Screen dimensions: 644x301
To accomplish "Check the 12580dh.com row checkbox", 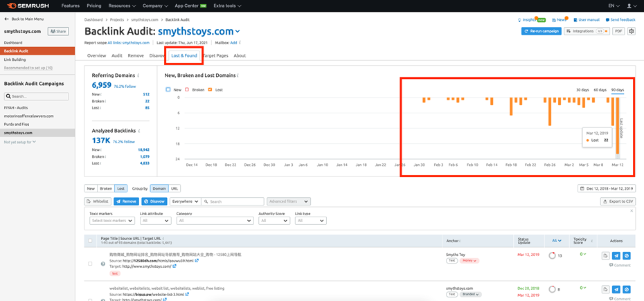I will [90, 263].
